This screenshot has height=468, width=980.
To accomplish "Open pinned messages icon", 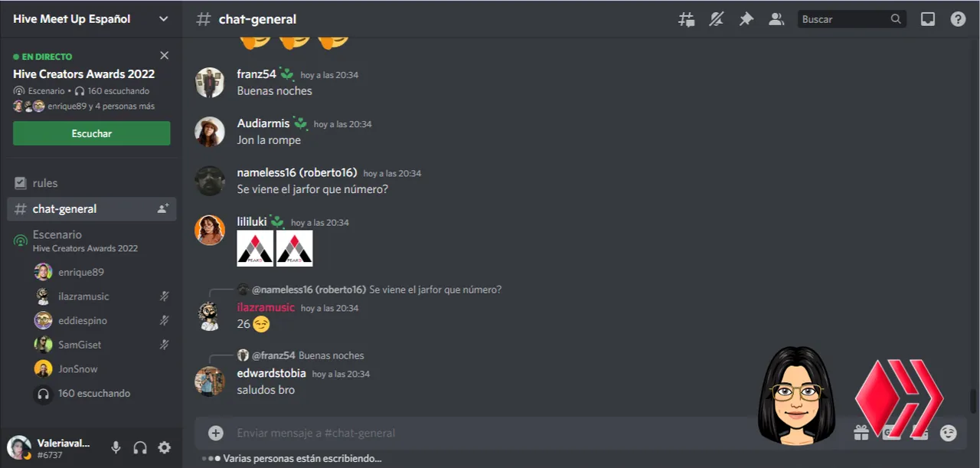I will point(746,19).
